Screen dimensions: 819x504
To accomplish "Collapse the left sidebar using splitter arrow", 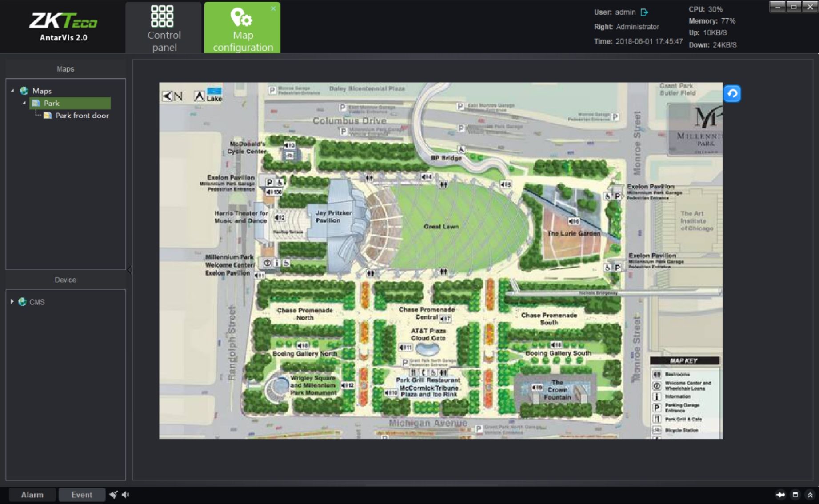I will (x=129, y=270).
